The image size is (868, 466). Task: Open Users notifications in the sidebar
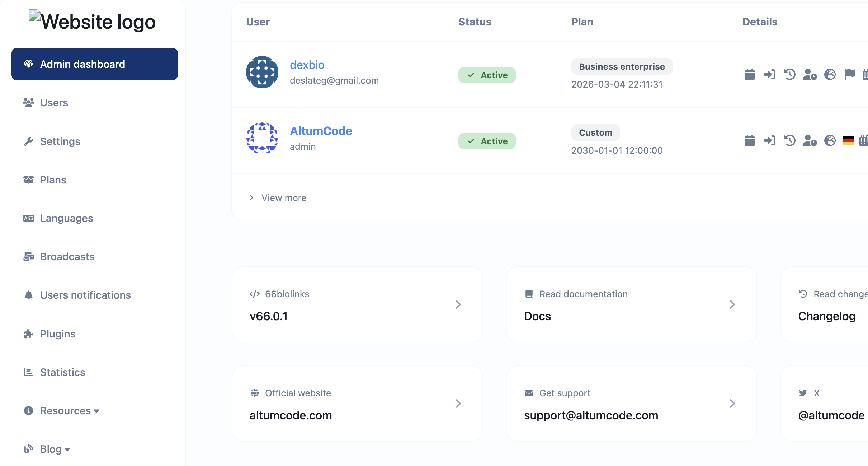(x=95, y=295)
